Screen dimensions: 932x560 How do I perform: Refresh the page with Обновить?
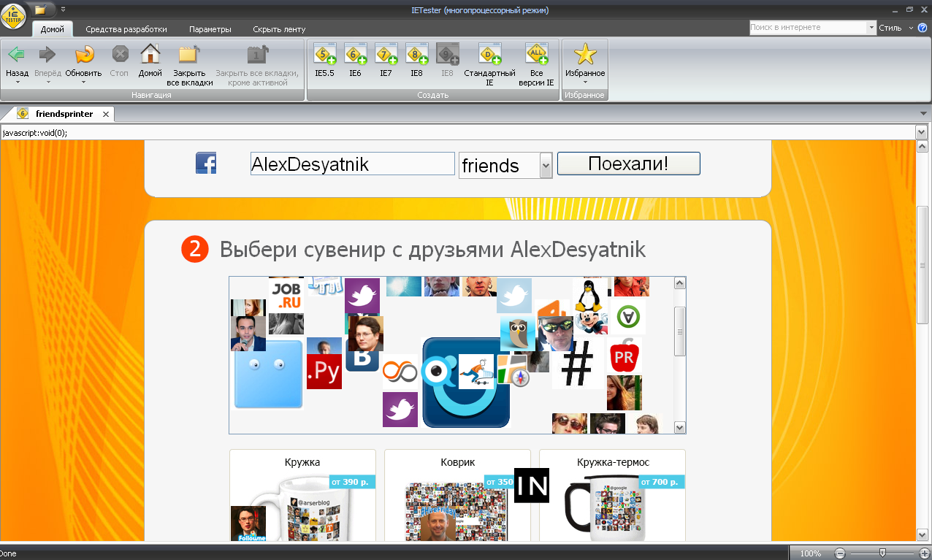(x=83, y=54)
